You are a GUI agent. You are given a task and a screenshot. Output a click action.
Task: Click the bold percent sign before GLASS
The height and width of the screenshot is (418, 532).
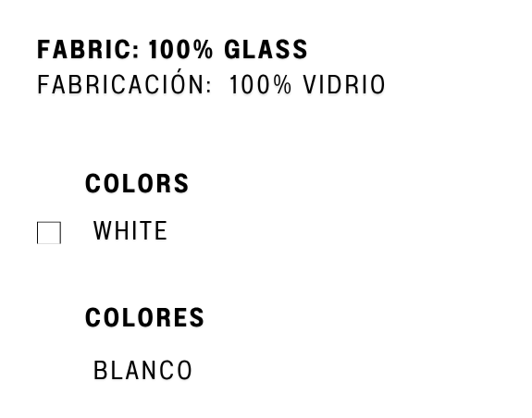coord(204,50)
